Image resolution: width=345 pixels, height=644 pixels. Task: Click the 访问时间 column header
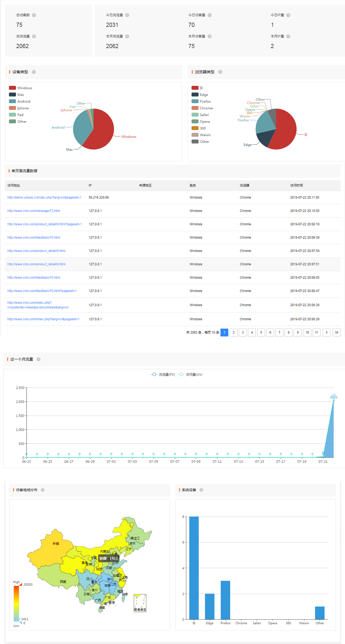[296, 185]
